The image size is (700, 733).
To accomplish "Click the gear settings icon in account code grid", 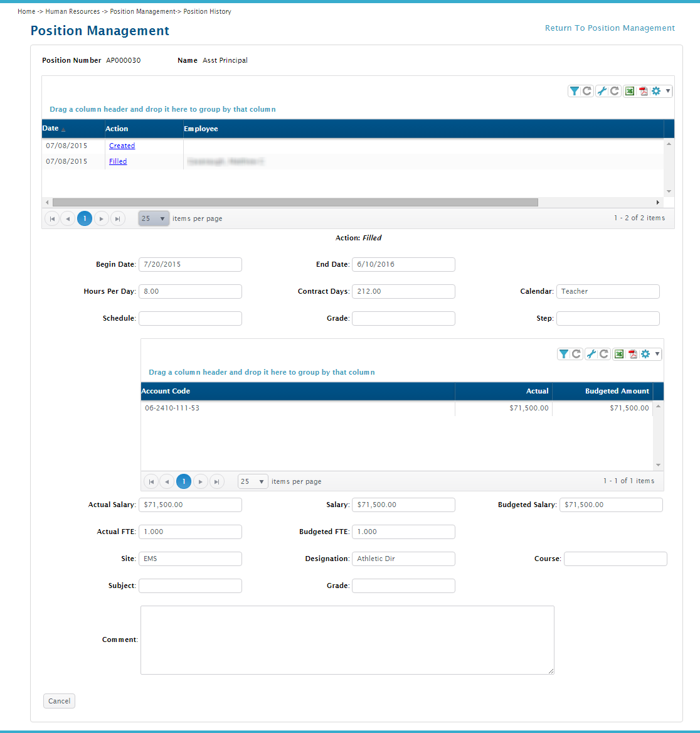I will (645, 355).
